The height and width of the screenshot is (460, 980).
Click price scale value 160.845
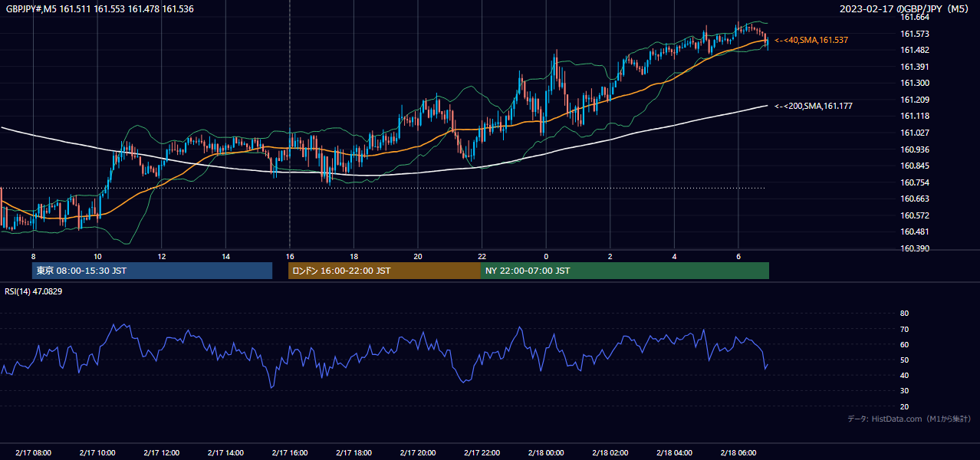915,166
